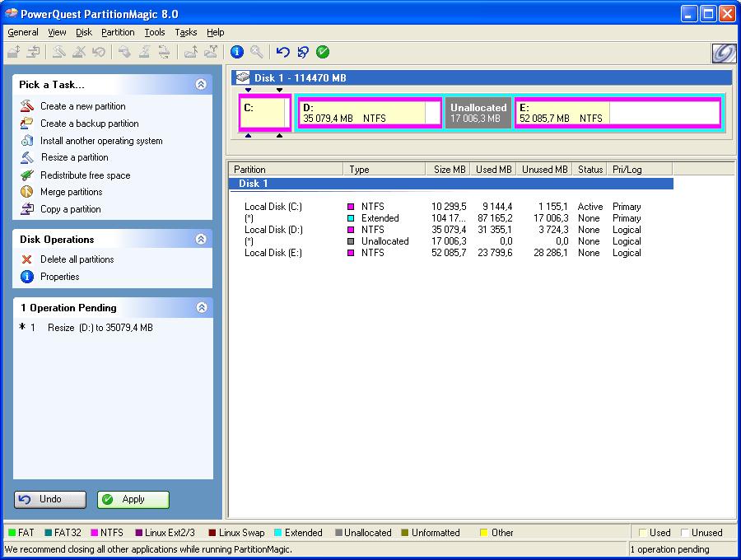Click the Create a backup partition icon
This screenshot has width=741, height=560.
27,124
